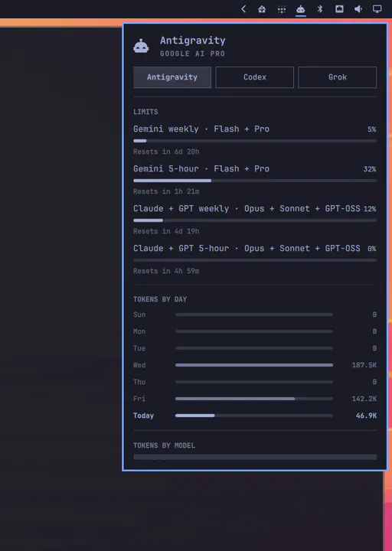Click the 'Gemini weekly · Flash + Pro' label
The height and width of the screenshot is (551, 392).
tap(201, 129)
